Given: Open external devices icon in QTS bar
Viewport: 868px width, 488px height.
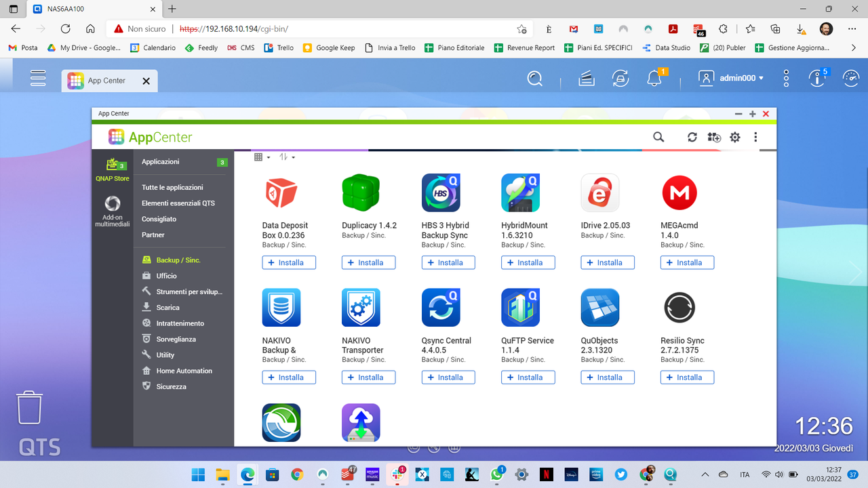Looking at the screenshot, I should [620, 79].
